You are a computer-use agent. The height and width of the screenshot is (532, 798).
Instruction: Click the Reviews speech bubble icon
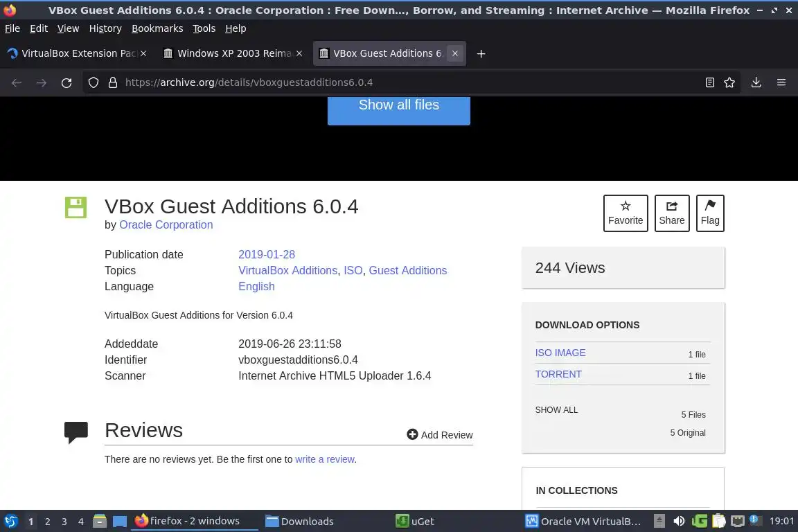click(x=76, y=432)
